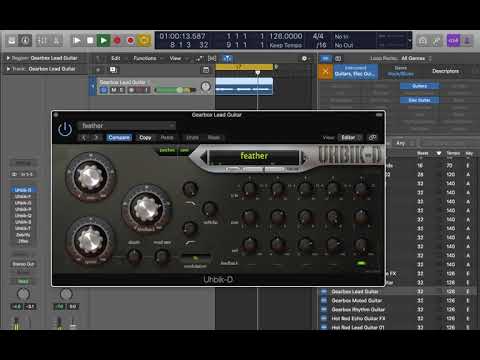Image resolution: width=480 pixels, height=360 pixels.
Task: Toggle the Inspector icon in control bar
Action: [25, 41]
